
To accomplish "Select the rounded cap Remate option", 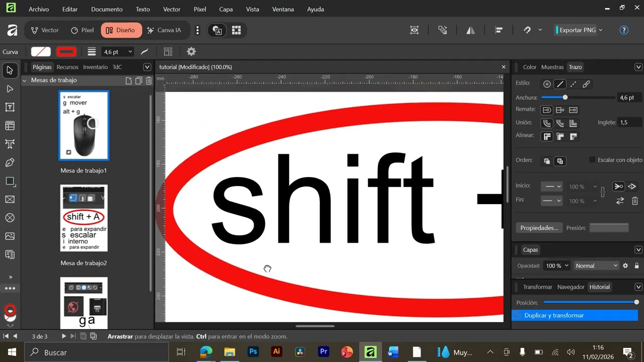I will point(547,110).
